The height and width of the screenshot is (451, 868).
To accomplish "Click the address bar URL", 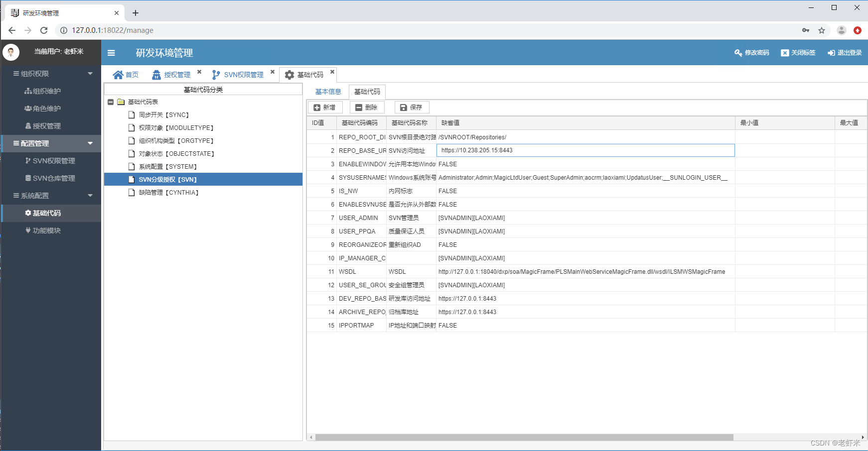I will pyautogui.click(x=113, y=30).
